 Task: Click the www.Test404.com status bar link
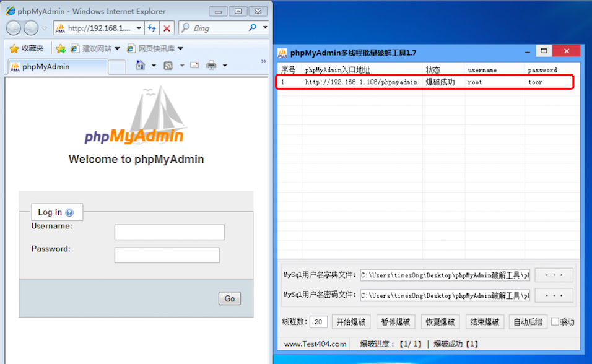pyautogui.click(x=315, y=344)
